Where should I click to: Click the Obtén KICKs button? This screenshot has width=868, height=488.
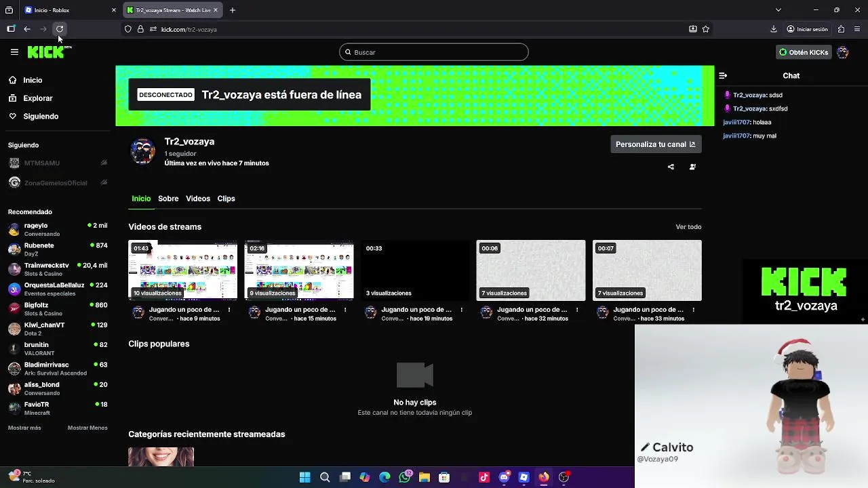[804, 52]
